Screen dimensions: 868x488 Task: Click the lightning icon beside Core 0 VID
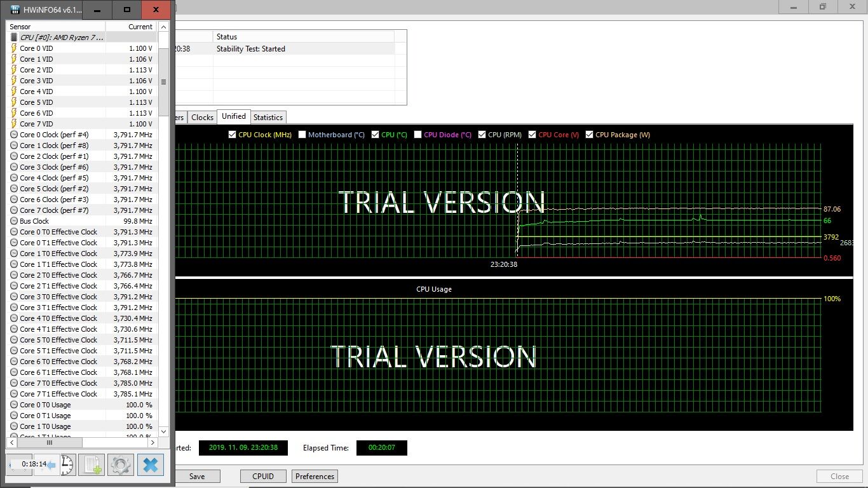click(x=14, y=48)
